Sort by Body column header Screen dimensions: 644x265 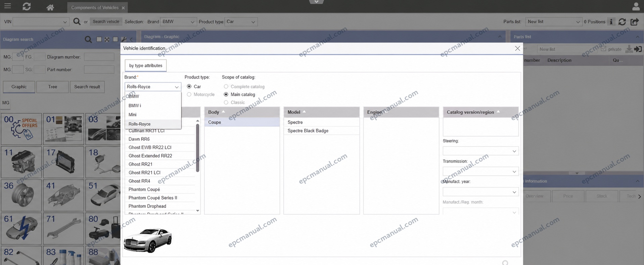(242, 112)
